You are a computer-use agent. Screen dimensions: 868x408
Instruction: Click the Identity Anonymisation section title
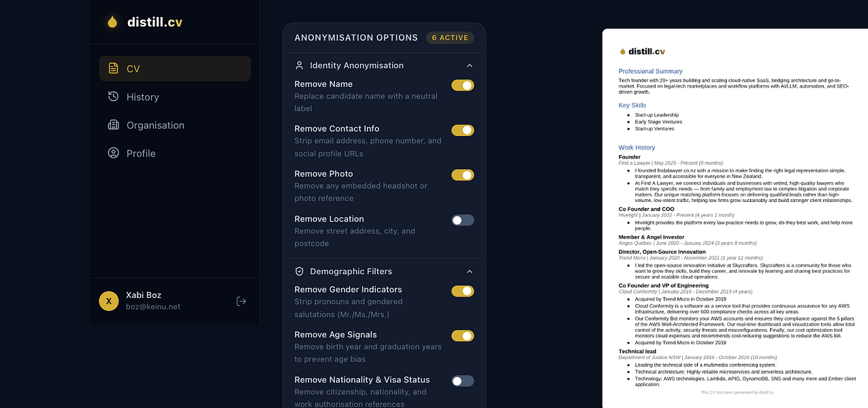(x=357, y=65)
